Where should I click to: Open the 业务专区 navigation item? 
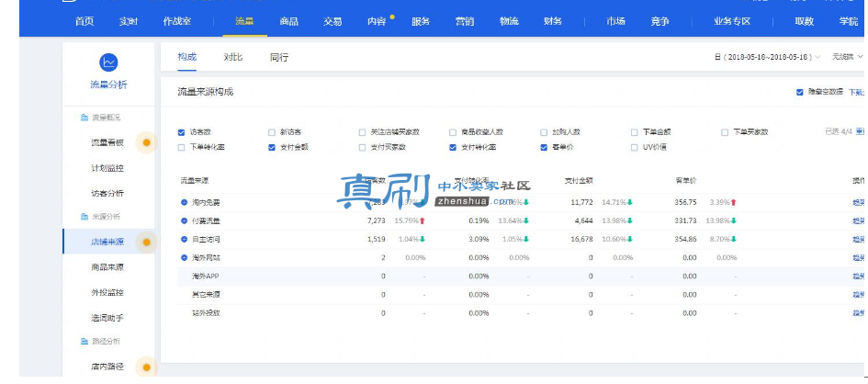click(x=732, y=21)
